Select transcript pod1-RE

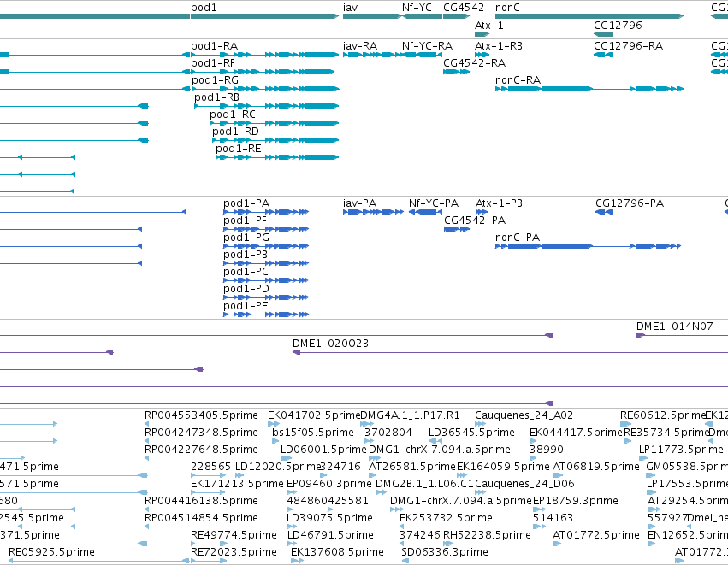point(277,158)
